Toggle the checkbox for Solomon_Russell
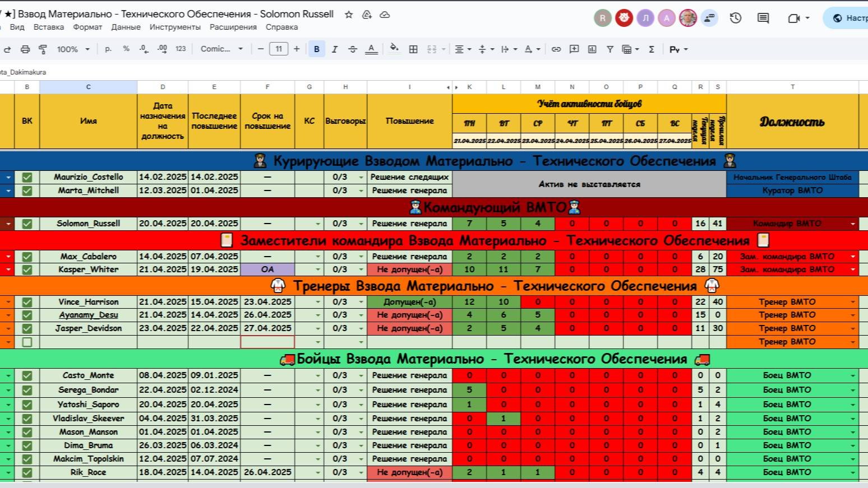The width and height of the screenshot is (868, 488). pos(27,224)
